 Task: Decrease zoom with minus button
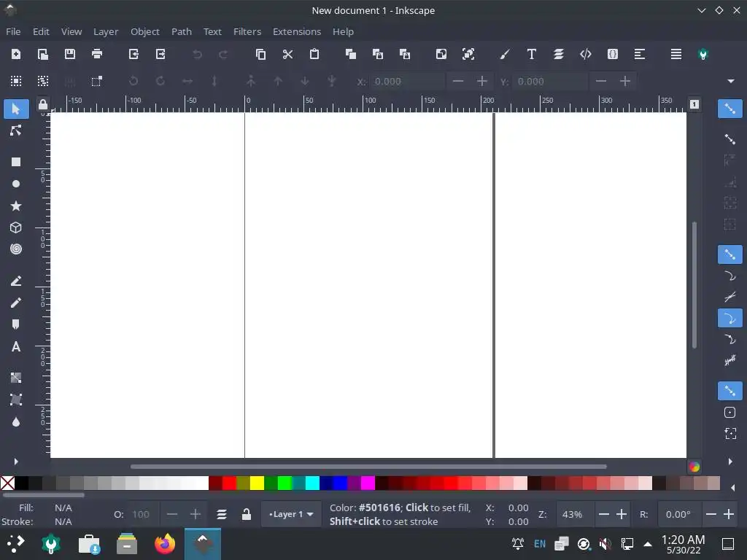coord(603,514)
